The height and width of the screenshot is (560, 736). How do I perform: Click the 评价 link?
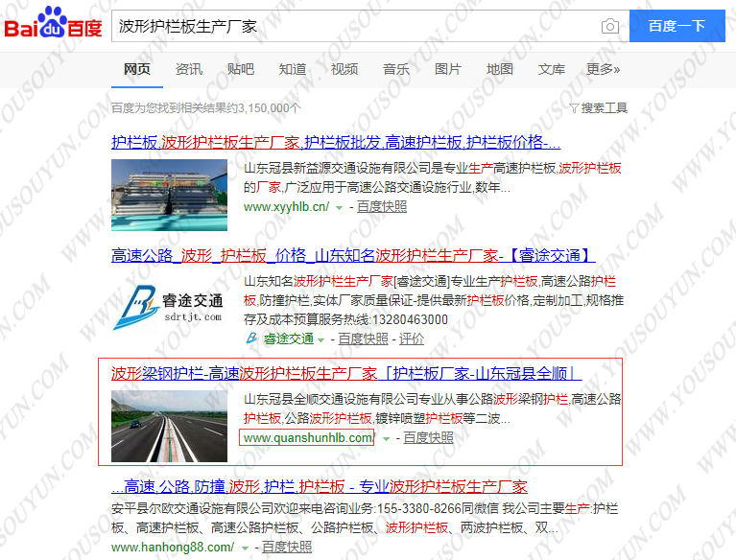pos(412,338)
